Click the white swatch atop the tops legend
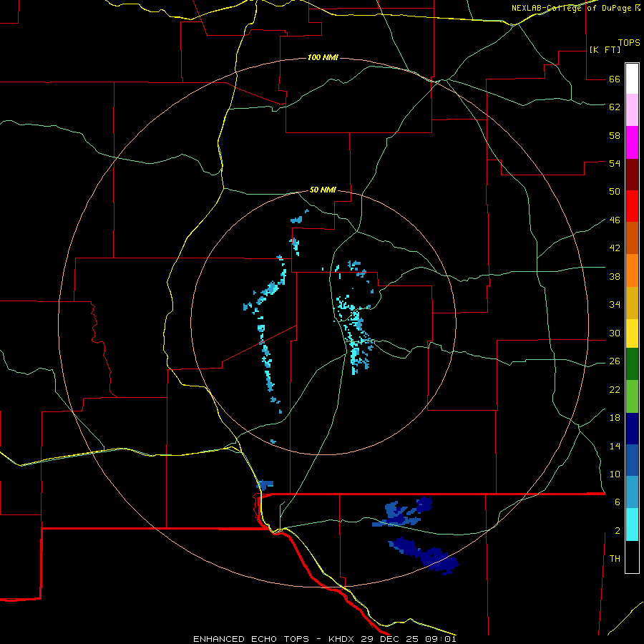 tap(632, 79)
